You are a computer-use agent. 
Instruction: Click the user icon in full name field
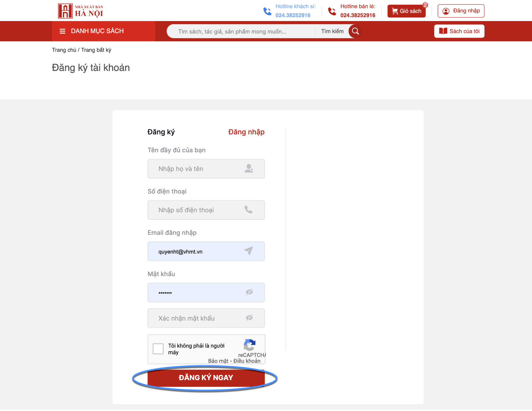tap(249, 168)
